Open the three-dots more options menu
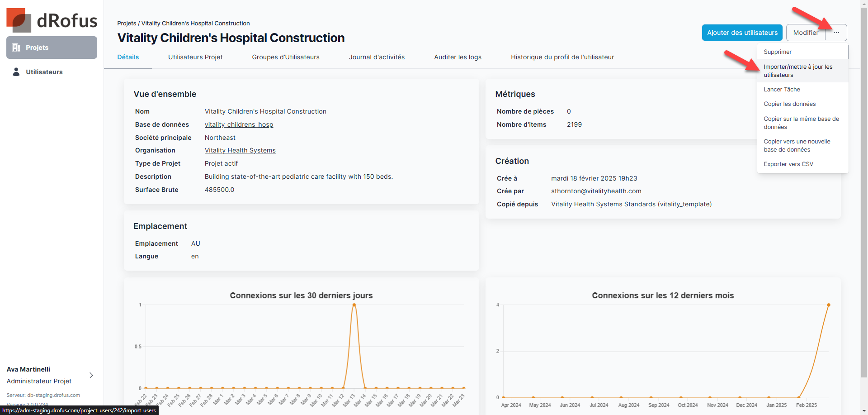The width and height of the screenshot is (868, 415). click(x=836, y=33)
